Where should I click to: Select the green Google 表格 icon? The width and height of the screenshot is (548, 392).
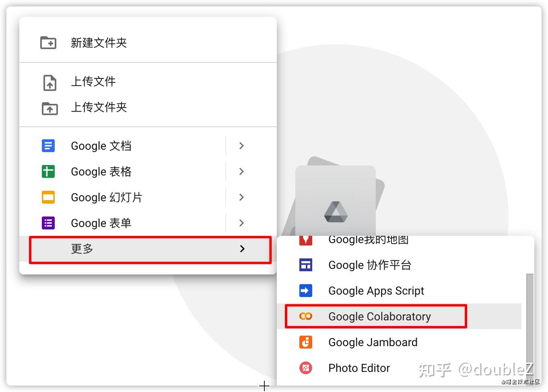coord(48,171)
